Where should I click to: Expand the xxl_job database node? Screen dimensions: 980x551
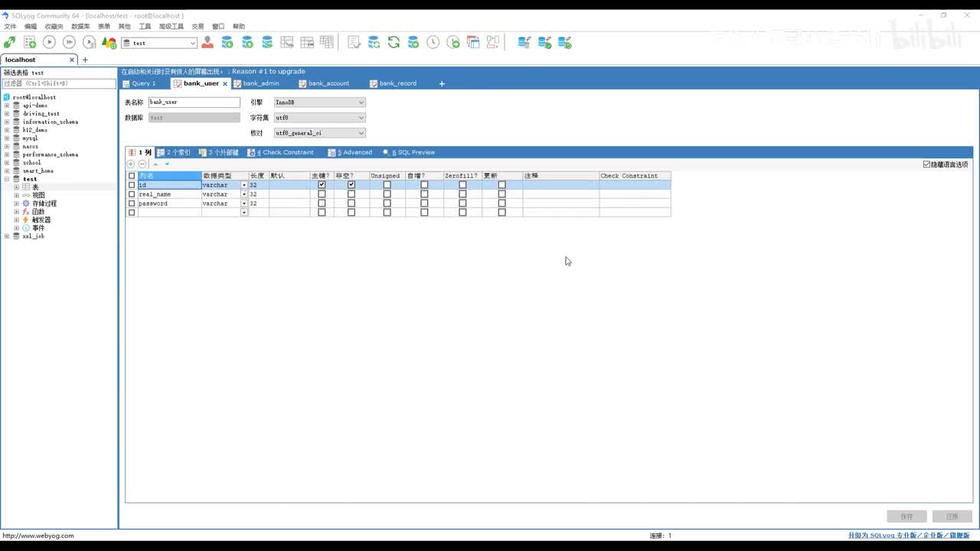(7, 236)
